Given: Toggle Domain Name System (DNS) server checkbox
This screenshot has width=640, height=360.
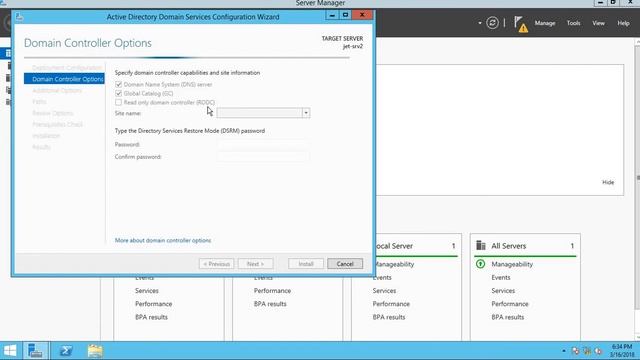Looking at the screenshot, I should (x=118, y=84).
